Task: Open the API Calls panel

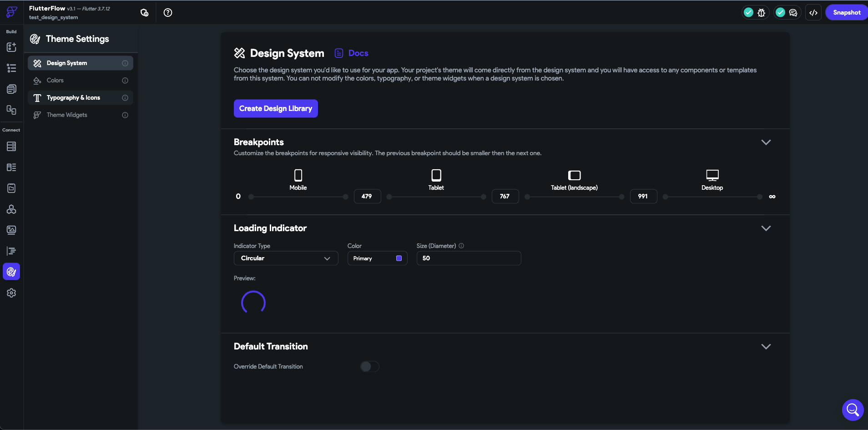Action: click(11, 167)
